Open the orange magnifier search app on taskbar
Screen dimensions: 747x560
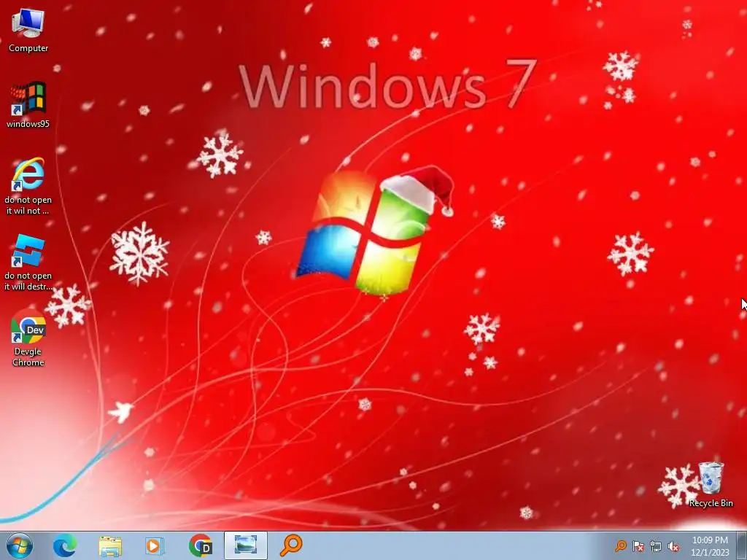pos(290,545)
